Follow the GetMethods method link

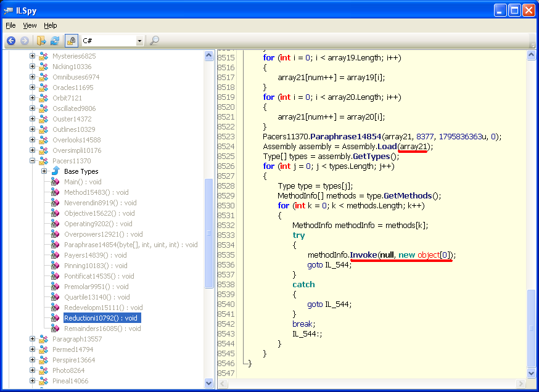point(408,196)
